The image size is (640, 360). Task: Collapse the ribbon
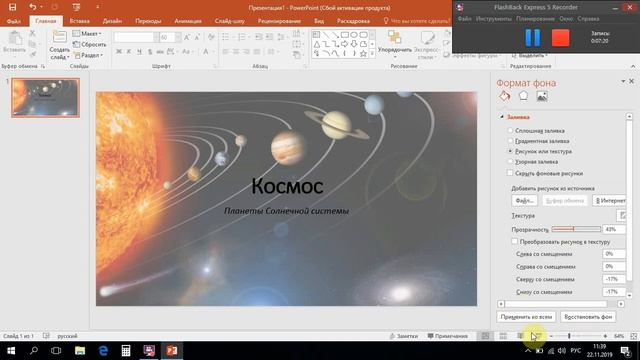(633, 66)
